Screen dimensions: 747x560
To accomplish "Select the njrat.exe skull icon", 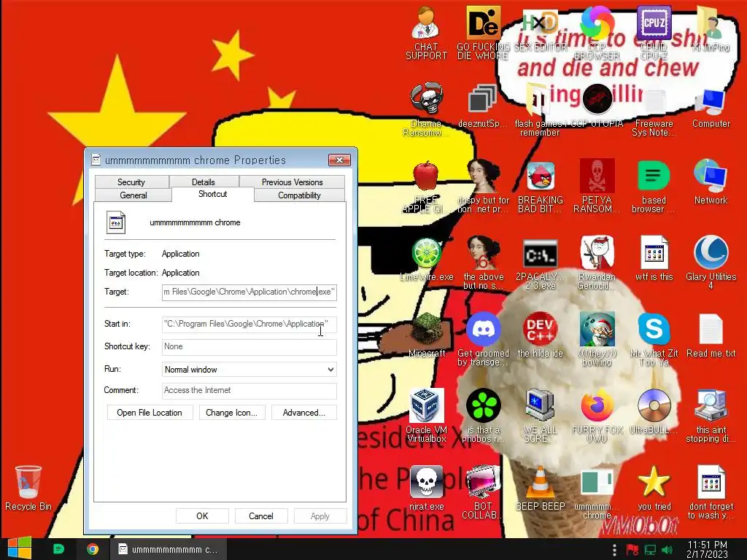I will [x=426, y=488].
